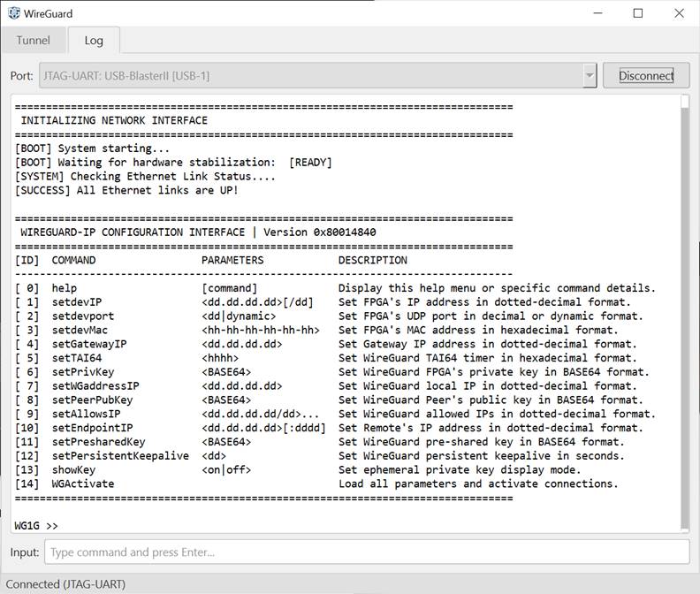Viewport: 700px width, 594px height.
Task: Click the 'PARAMETERS' column header
Action: point(232,260)
